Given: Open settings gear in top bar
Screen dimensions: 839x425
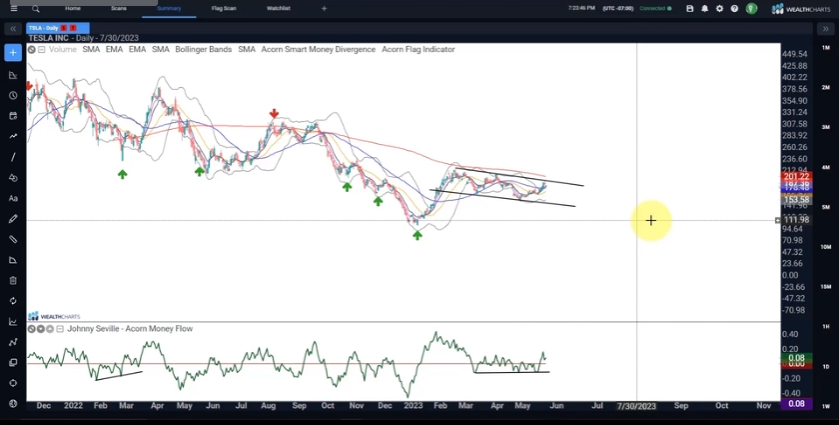Looking at the screenshot, I should (720, 9).
